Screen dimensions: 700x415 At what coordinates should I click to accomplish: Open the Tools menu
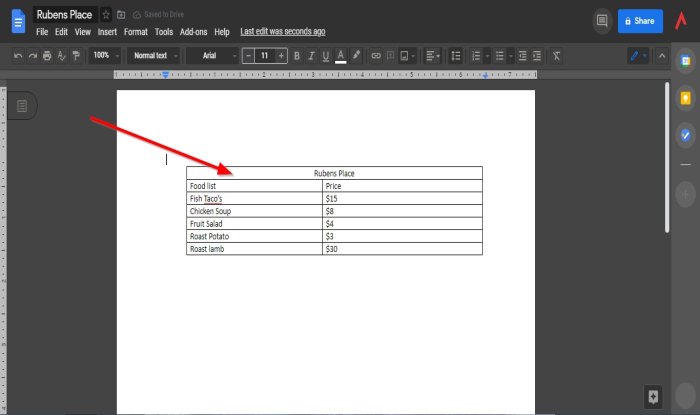pos(164,32)
